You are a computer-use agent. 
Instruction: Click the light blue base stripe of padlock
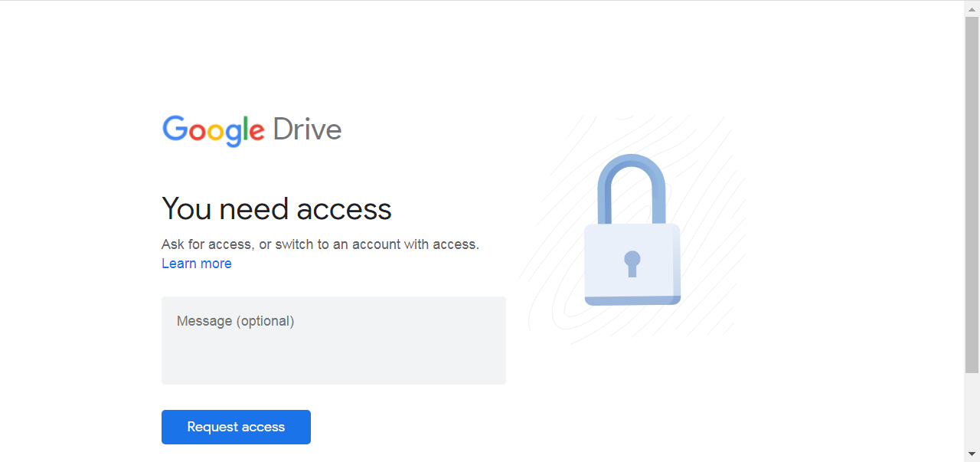632,300
